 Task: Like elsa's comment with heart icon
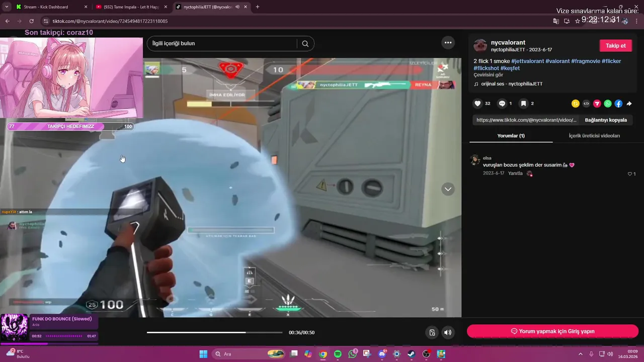(630, 174)
